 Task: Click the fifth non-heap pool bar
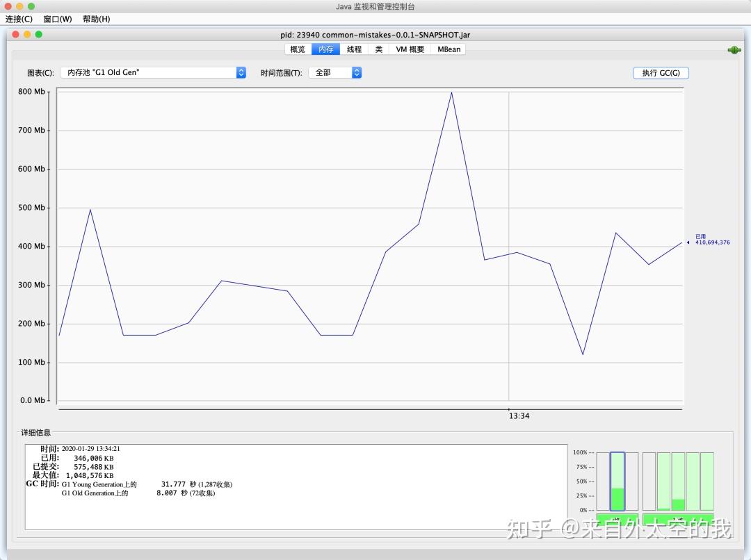tap(707, 481)
